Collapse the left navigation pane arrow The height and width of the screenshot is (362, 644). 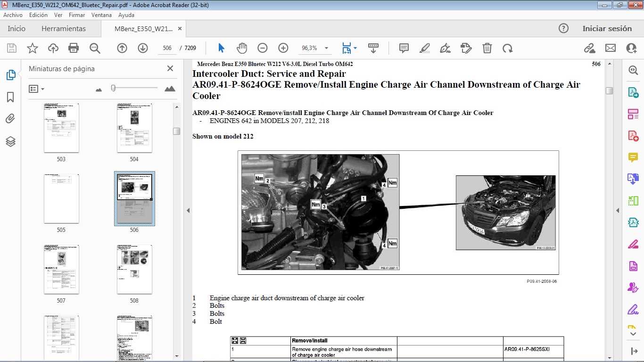188,211
